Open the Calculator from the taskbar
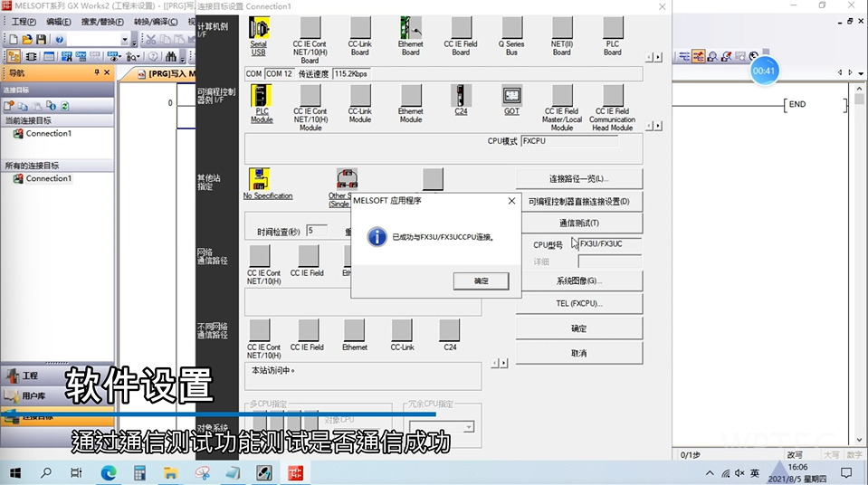The width and height of the screenshot is (868, 485). click(139, 473)
